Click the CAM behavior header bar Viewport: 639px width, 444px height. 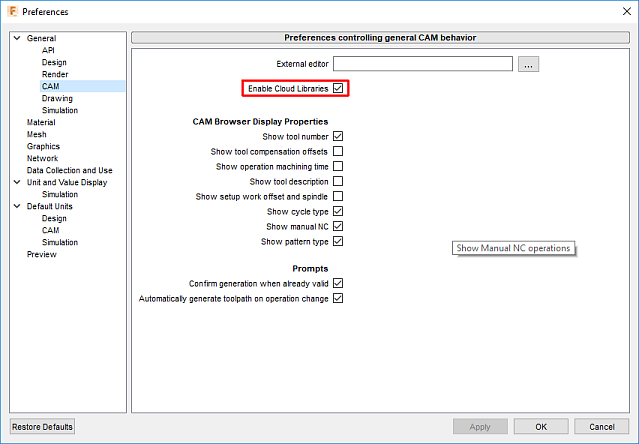tap(380, 37)
